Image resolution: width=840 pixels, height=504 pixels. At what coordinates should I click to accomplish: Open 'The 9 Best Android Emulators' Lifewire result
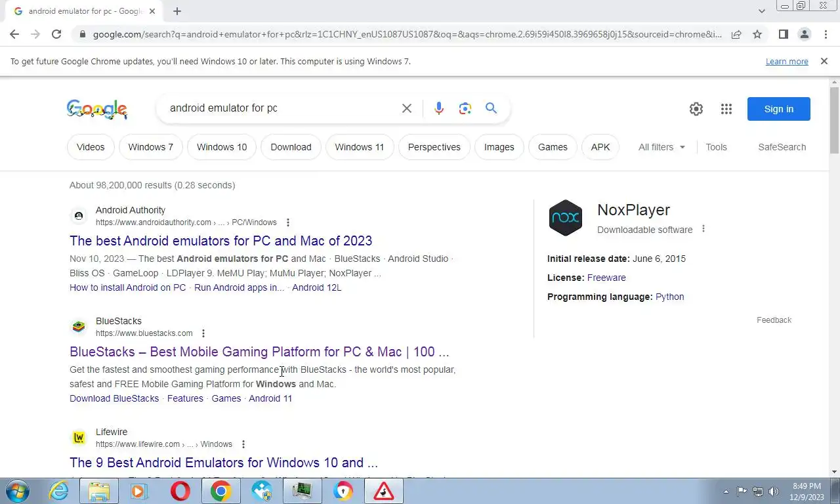[224, 463]
